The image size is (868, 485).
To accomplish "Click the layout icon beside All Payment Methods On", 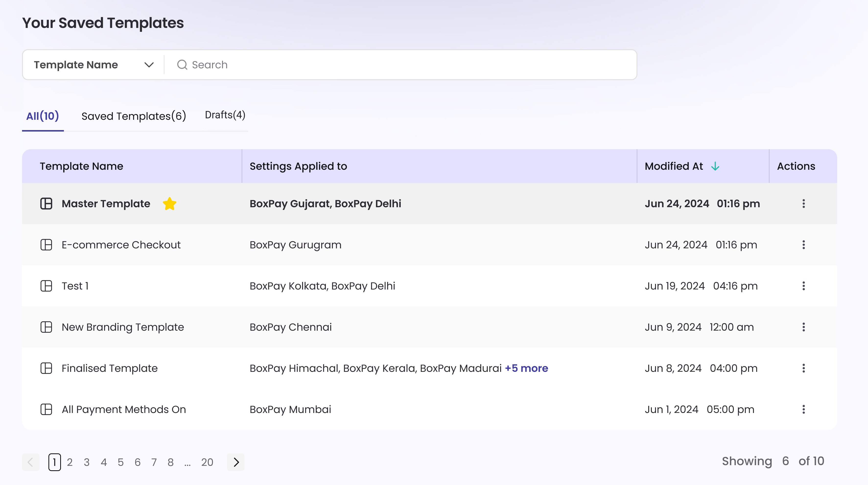I will 46,409.
